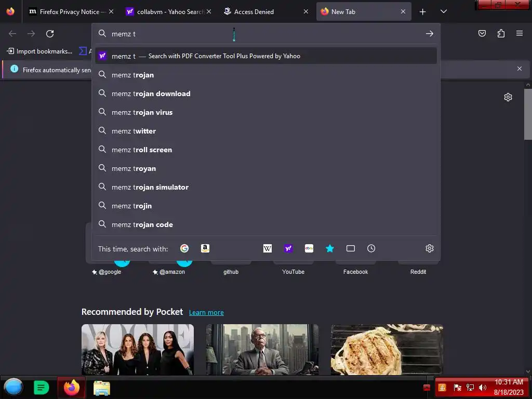Screen dimensions: 532x399
Task: Reload the current page
Action: [50, 34]
